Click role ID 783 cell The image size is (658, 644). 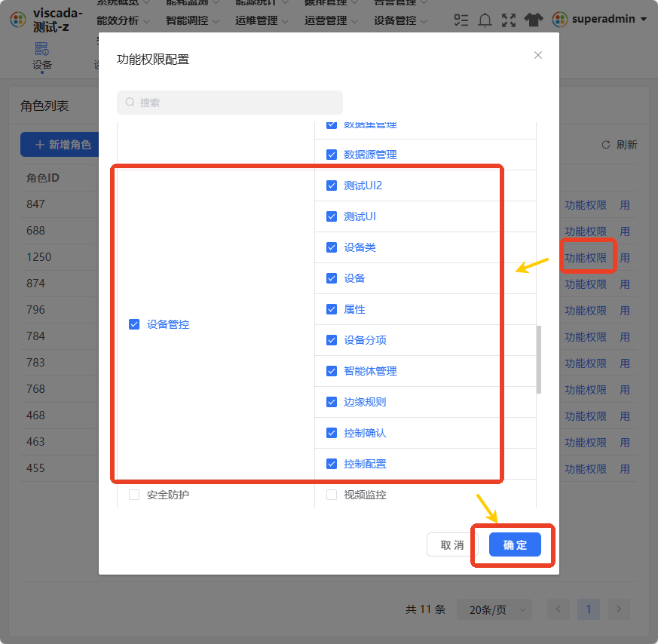35,363
